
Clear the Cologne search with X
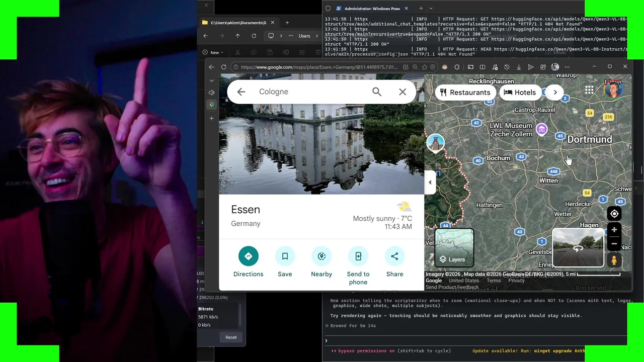point(403,92)
